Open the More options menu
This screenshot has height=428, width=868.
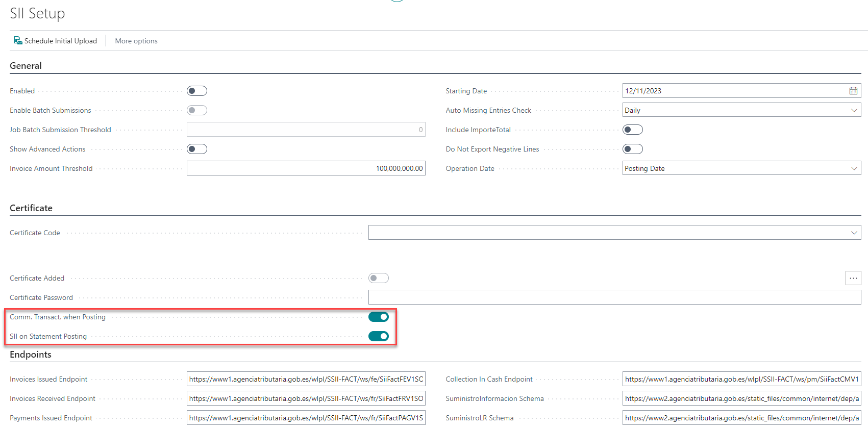[136, 41]
